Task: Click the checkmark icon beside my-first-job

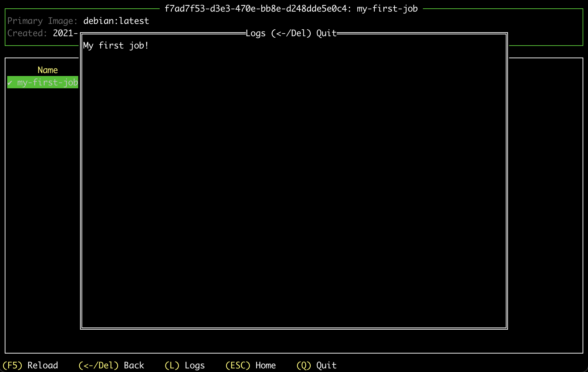Action: [x=10, y=83]
